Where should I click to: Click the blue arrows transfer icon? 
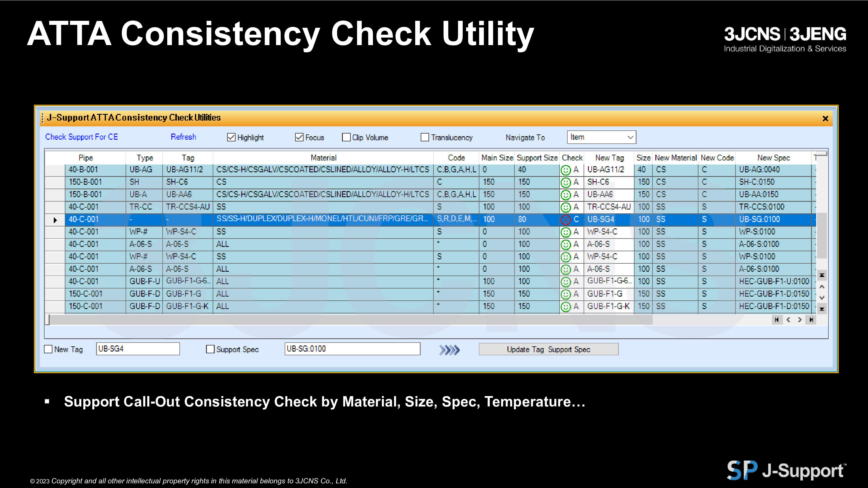(x=449, y=350)
